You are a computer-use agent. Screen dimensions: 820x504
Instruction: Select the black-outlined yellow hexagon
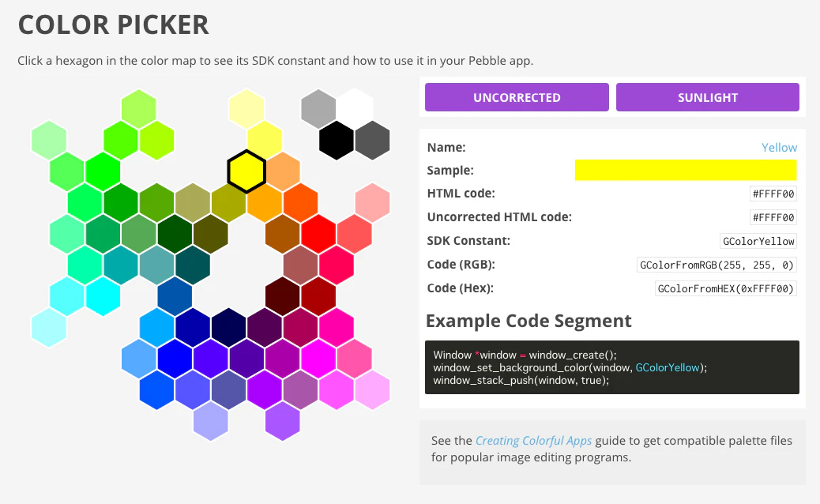click(x=246, y=171)
